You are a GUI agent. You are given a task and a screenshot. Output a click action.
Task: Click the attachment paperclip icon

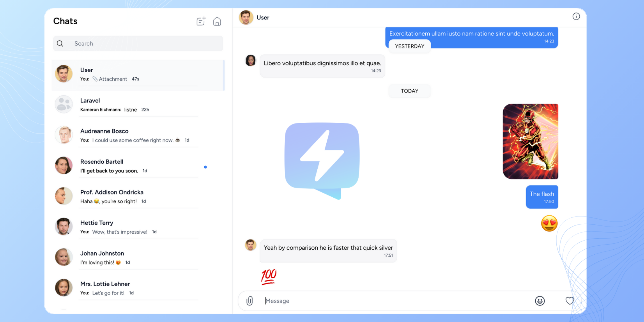coord(249,301)
